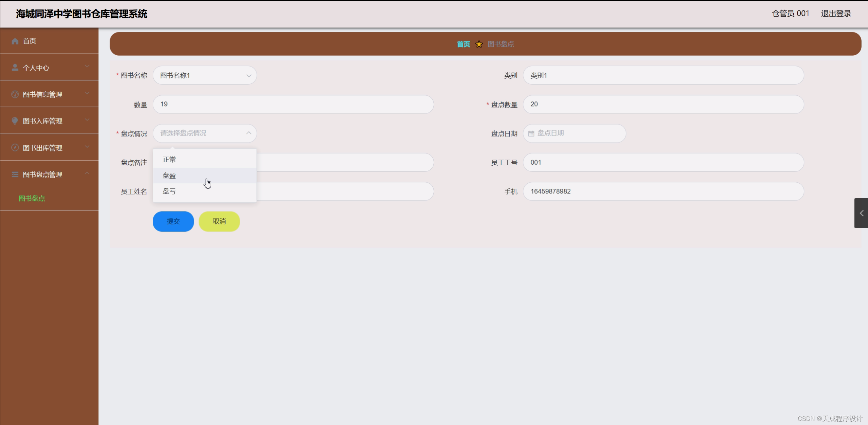The width and height of the screenshot is (868, 425).
Task: Expand the 个人中心 menu chevron
Action: point(87,67)
